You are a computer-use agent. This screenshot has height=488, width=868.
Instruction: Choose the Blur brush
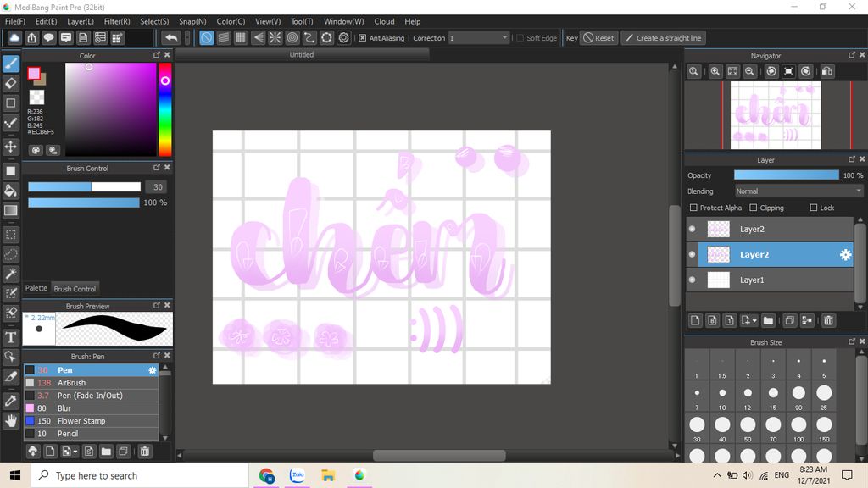tap(91, 408)
